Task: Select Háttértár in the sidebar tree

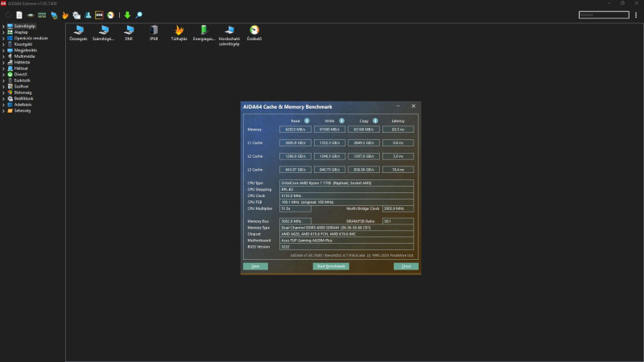Action: click(23, 63)
